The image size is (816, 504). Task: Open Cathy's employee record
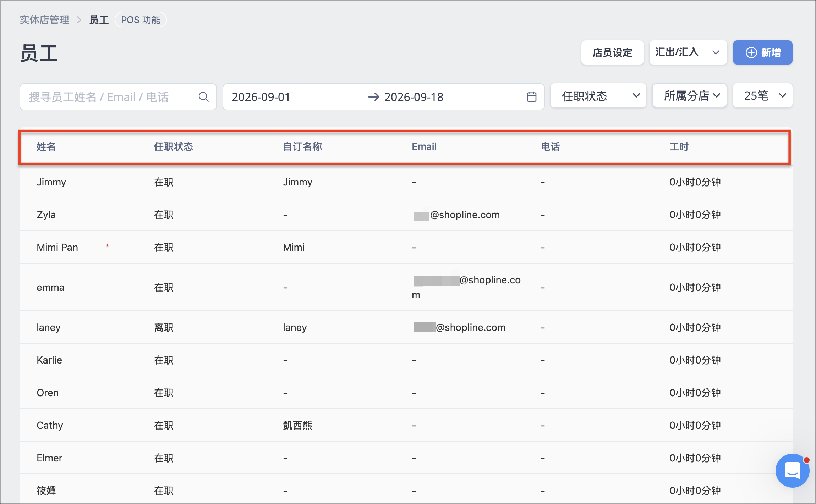tap(50, 425)
